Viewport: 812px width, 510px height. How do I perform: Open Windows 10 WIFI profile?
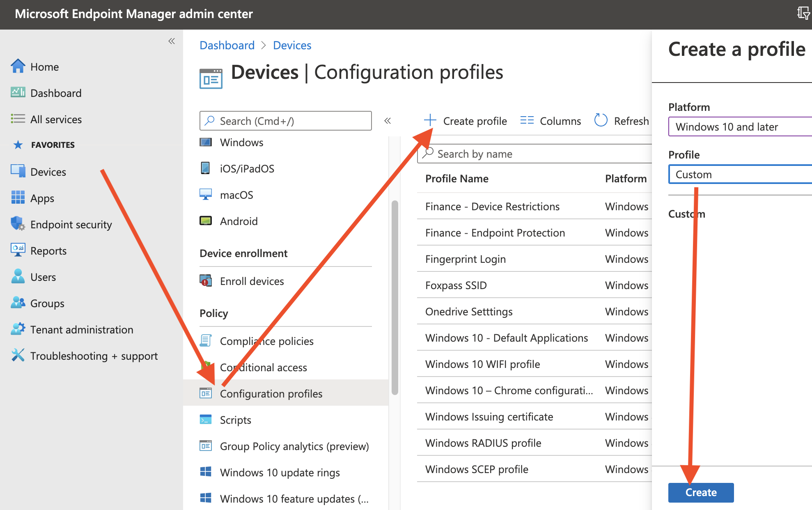pyautogui.click(x=483, y=364)
